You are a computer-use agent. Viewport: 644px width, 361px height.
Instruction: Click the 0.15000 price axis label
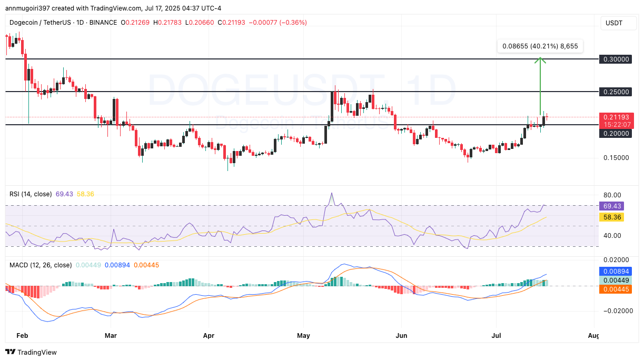click(616, 157)
